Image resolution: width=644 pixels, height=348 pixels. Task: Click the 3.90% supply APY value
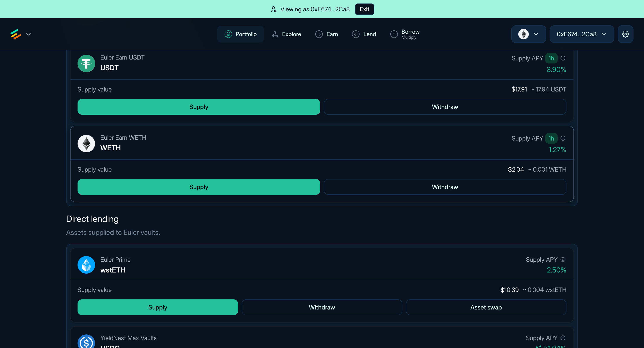tap(556, 70)
